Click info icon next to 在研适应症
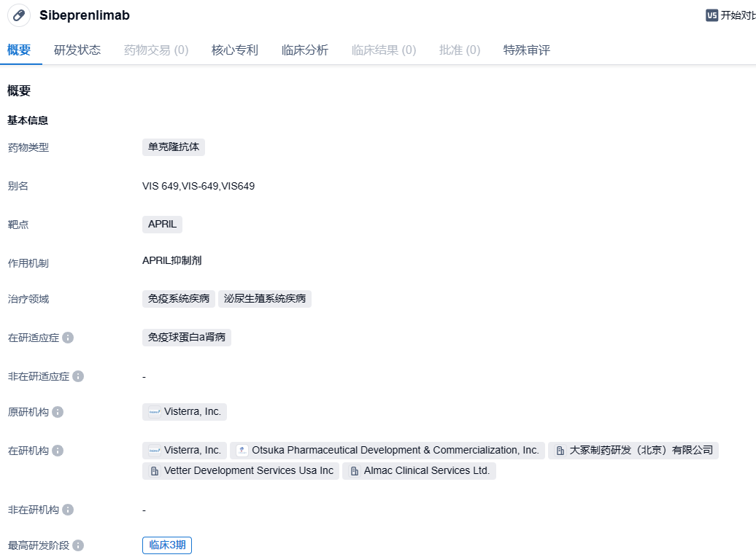Screen dimensions: 756x560 click(68, 338)
